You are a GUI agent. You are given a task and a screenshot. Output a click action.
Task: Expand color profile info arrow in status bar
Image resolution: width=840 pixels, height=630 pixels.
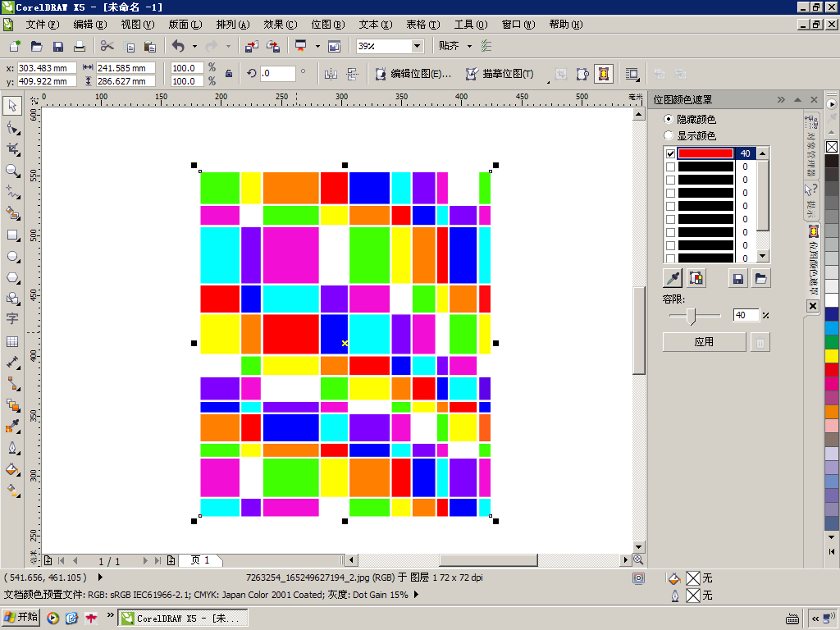[416, 595]
